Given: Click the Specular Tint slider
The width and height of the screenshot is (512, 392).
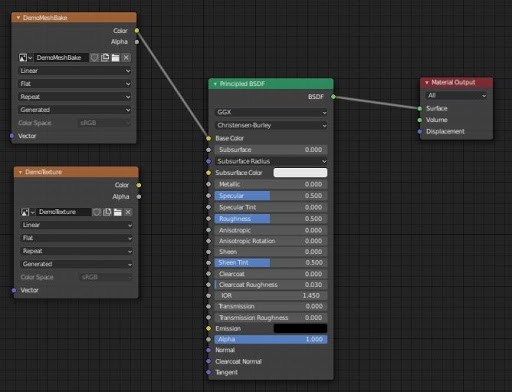Looking at the screenshot, I should click(271, 207).
